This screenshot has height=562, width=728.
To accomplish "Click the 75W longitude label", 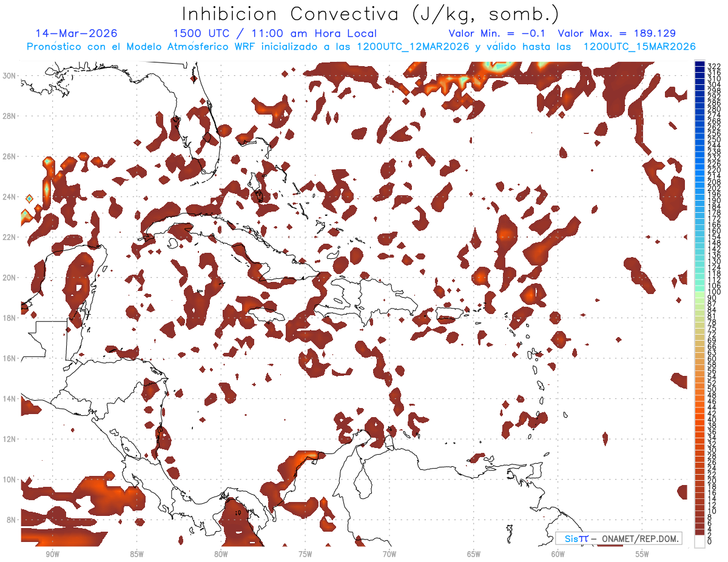I will [305, 554].
